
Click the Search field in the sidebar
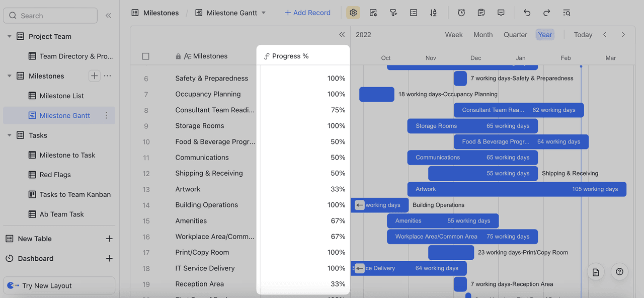pyautogui.click(x=50, y=16)
